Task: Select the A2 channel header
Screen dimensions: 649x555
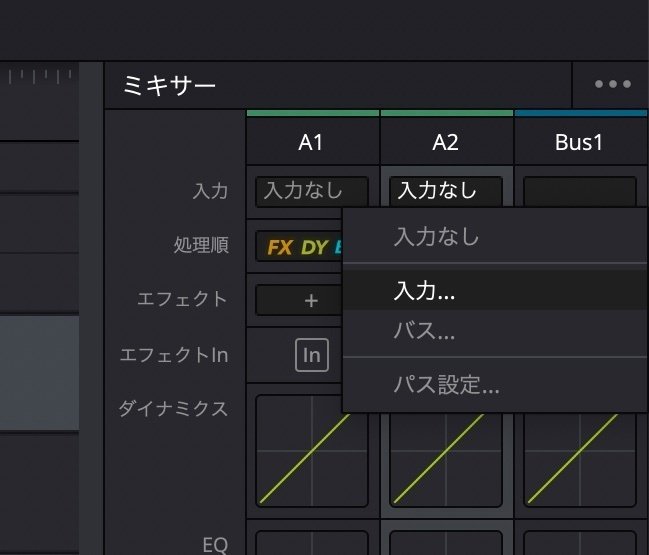Action: (446, 143)
